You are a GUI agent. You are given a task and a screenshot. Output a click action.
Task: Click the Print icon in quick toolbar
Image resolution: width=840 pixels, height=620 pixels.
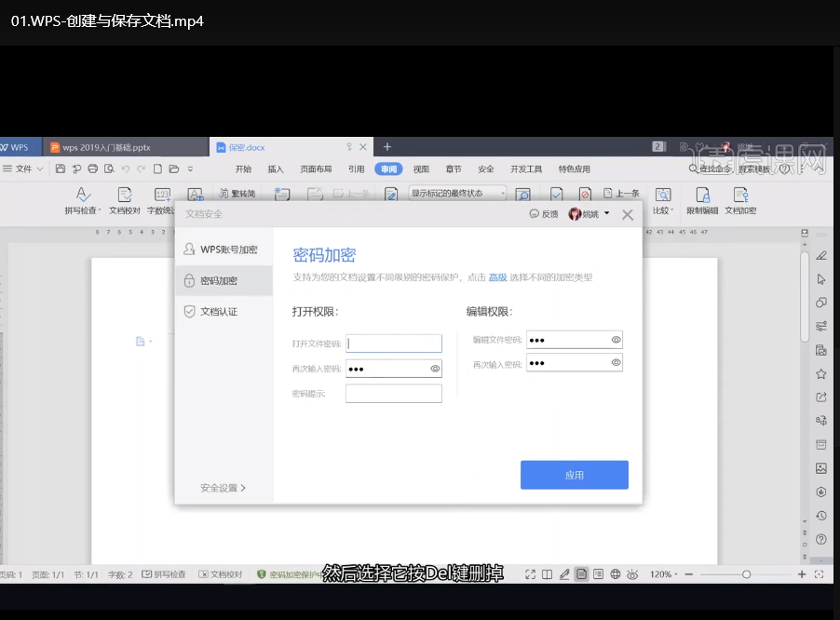[x=93, y=168]
